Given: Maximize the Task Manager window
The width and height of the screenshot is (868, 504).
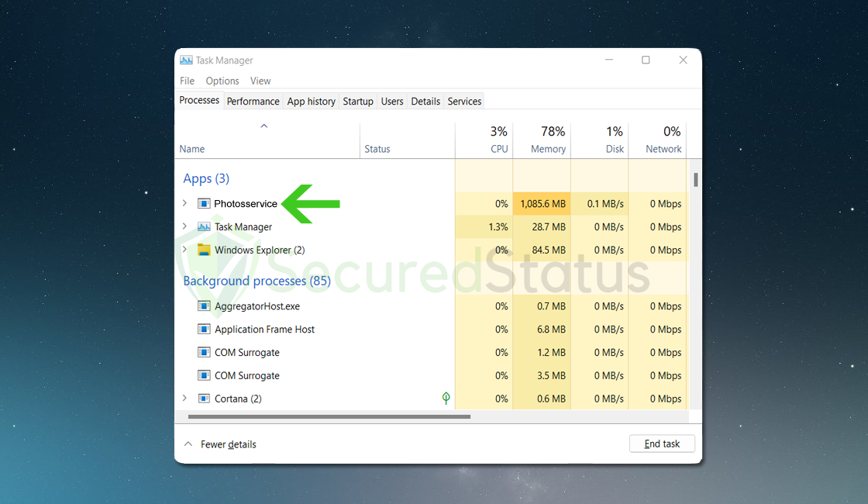Looking at the screenshot, I should [646, 60].
